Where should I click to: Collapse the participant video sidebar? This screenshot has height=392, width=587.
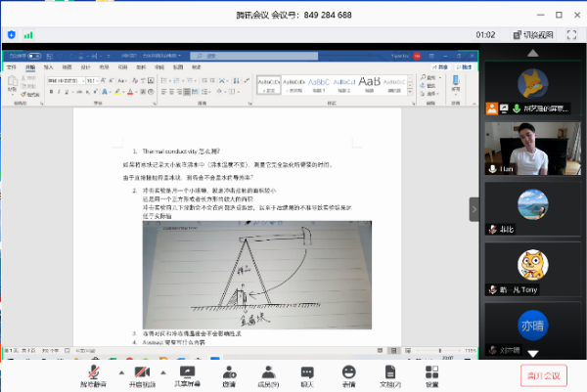pyautogui.click(x=474, y=208)
